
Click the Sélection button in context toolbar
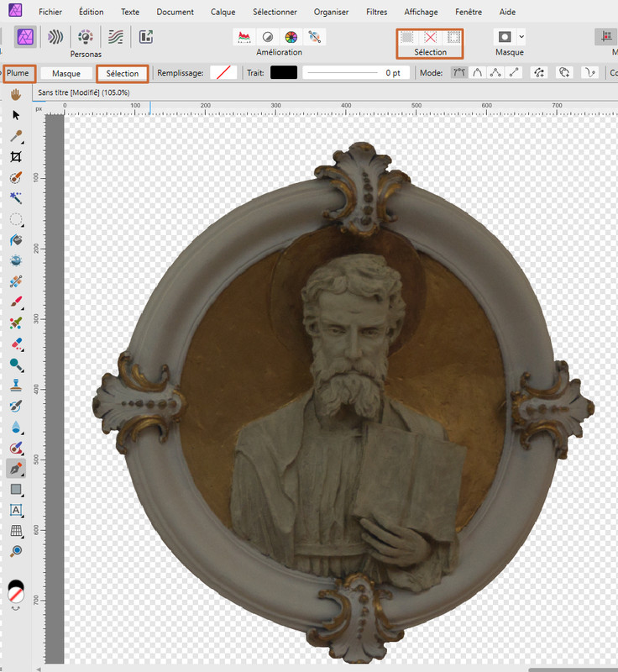(x=123, y=73)
